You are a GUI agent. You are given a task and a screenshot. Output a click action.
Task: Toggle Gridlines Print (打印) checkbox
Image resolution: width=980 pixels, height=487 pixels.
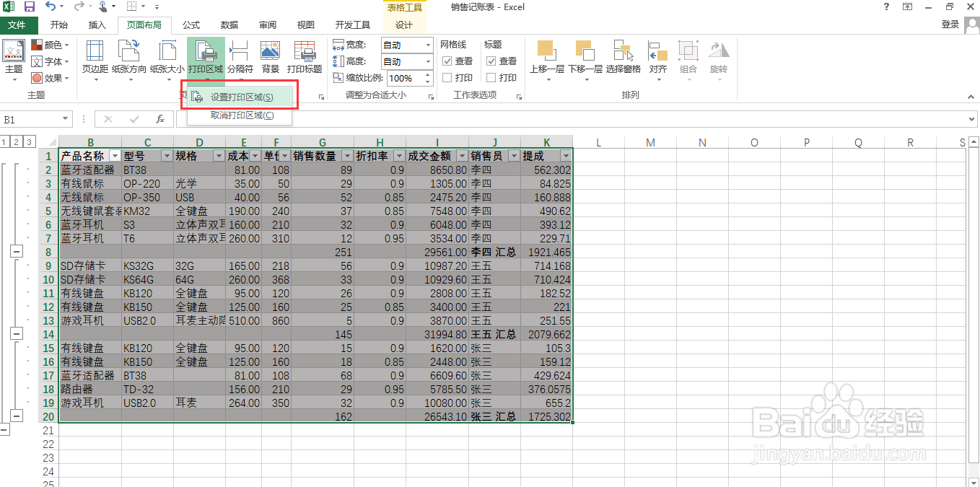pyautogui.click(x=447, y=78)
